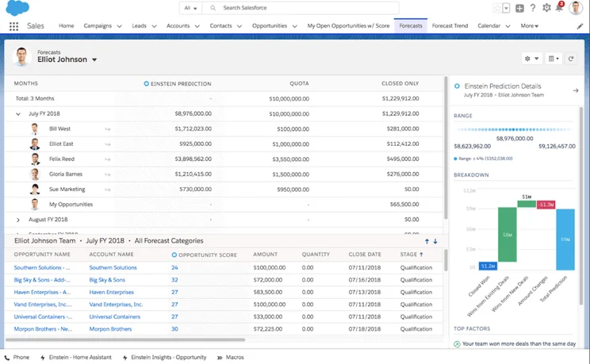
Task: Open the Leads tab dropdown chevron
Action: [154, 26]
